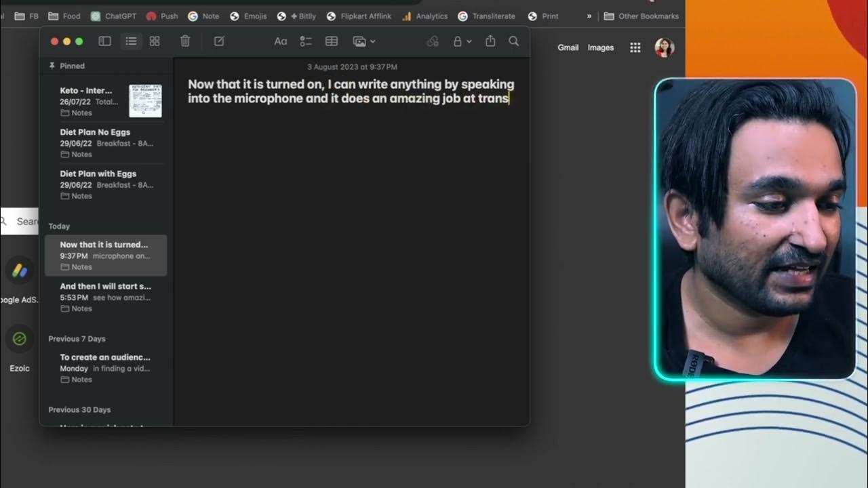The image size is (868, 488).
Task: Open the ChatGPT bookmark
Action: point(113,16)
